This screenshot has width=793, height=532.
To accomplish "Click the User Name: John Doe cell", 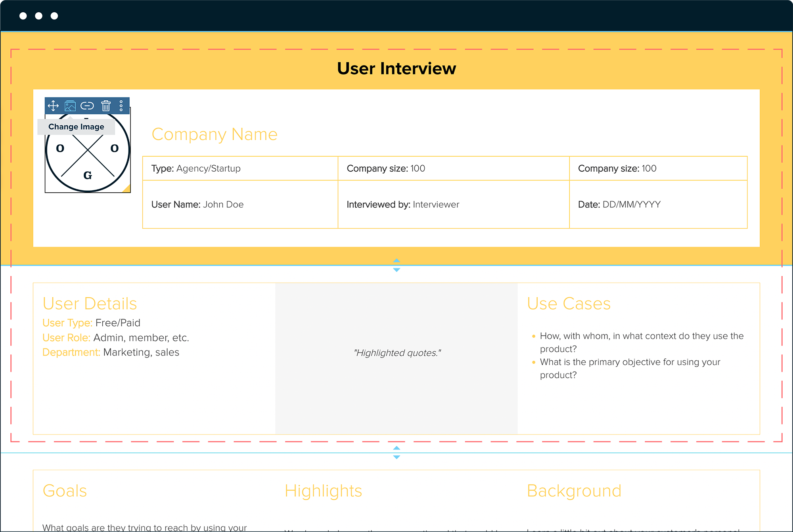I will (197, 205).
